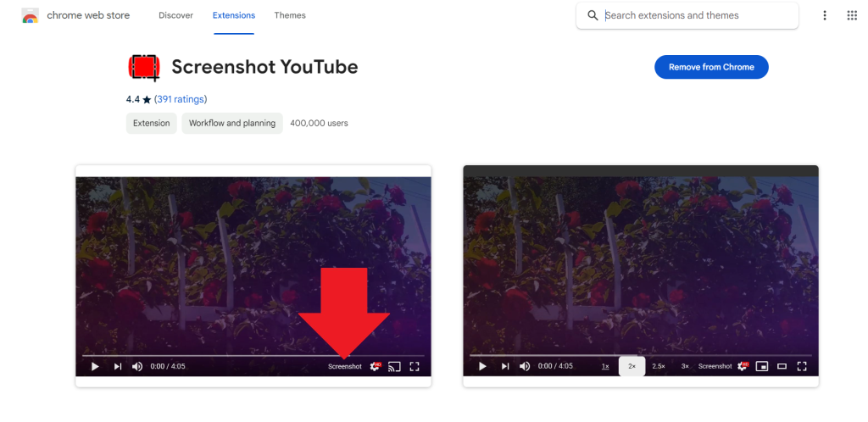Open the left preview image with red arrow
The width and height of the screenshot is (868, 422).
[x=253, y=276]
